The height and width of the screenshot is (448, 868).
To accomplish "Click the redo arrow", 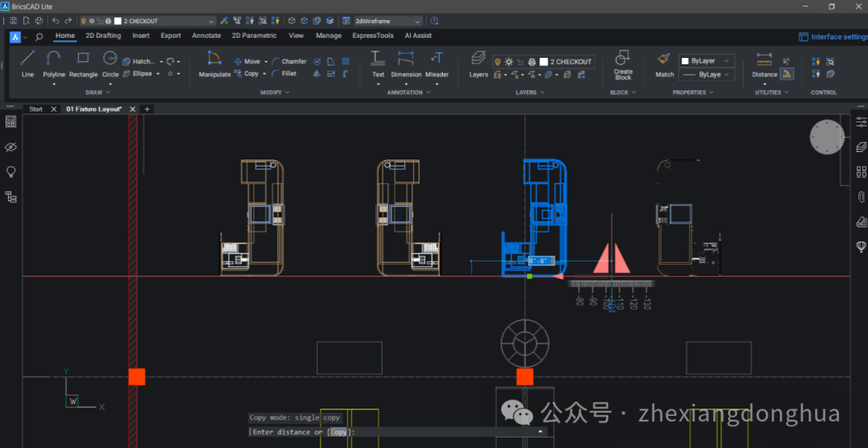I will [68, 21].
